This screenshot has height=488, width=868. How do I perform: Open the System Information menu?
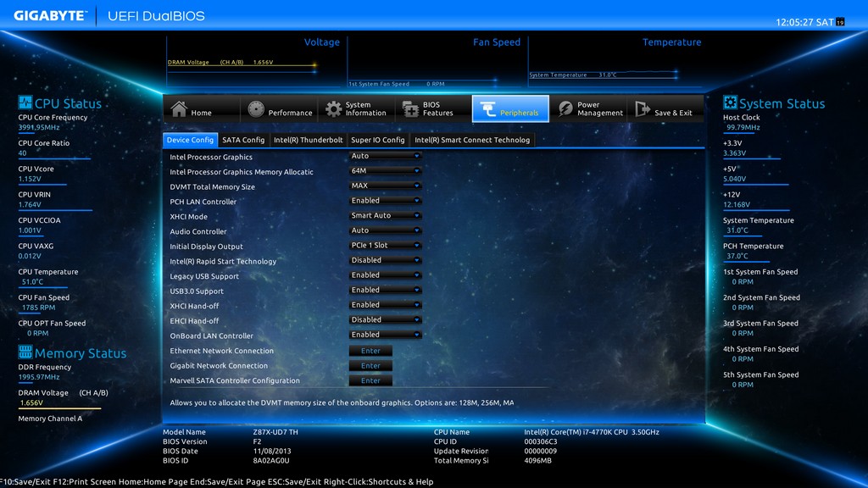[356, 109]
